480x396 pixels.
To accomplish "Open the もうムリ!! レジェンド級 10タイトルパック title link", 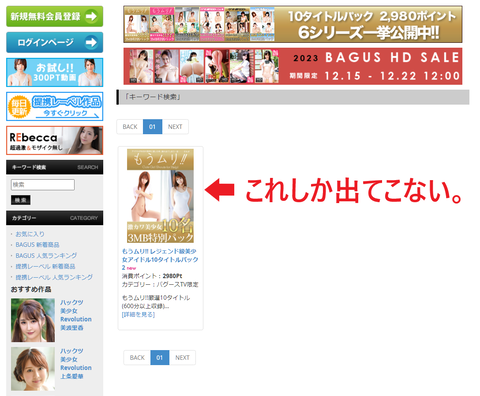I will pos(160,259).
